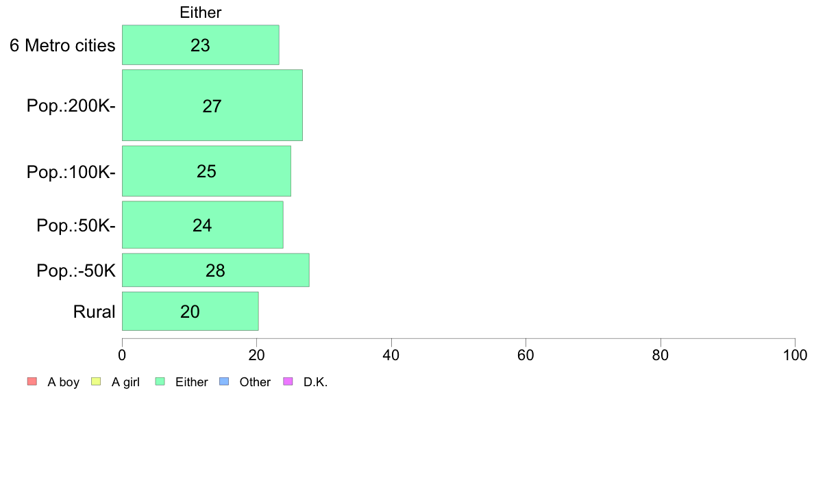814x504 pixels.
Task: Select the 6 Metro cities row label
Action: pyautogui.click(x=62, y=45)
